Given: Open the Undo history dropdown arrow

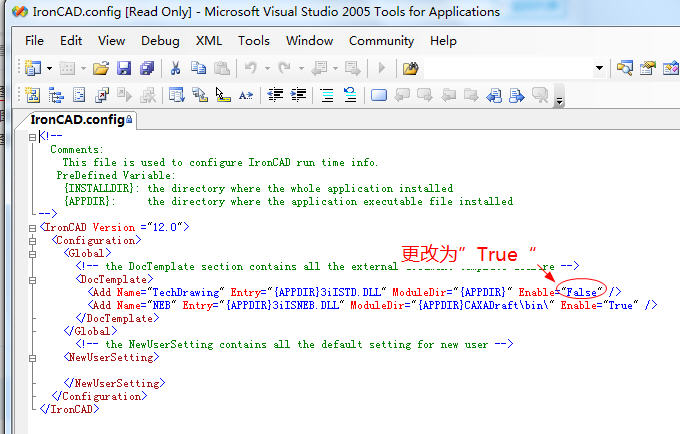Looking at the screenshot, I should [x=267, y=69].
